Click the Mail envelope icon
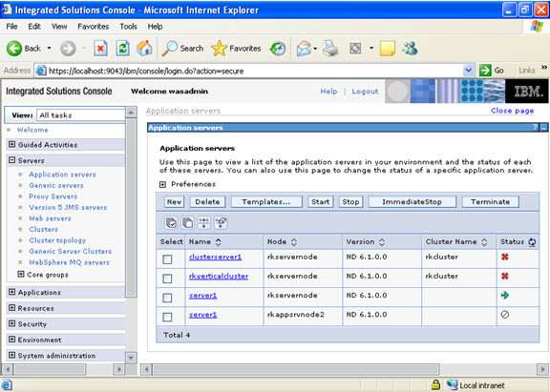 pyautogui.click(x=304, y=49)
